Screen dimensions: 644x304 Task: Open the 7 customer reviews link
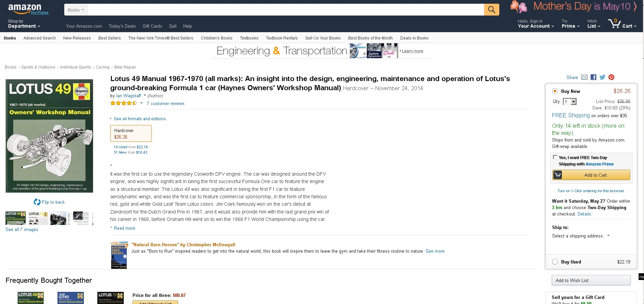click(165, 104)
